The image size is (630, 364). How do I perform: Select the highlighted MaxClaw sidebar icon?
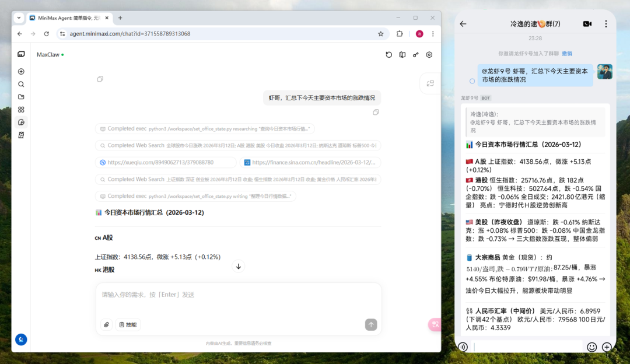pyautogui.click(x=21, y=122)
